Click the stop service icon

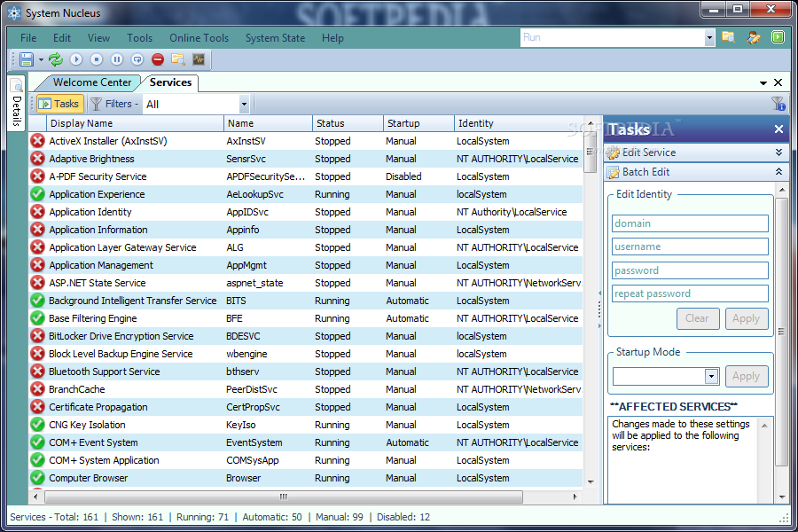97,59
